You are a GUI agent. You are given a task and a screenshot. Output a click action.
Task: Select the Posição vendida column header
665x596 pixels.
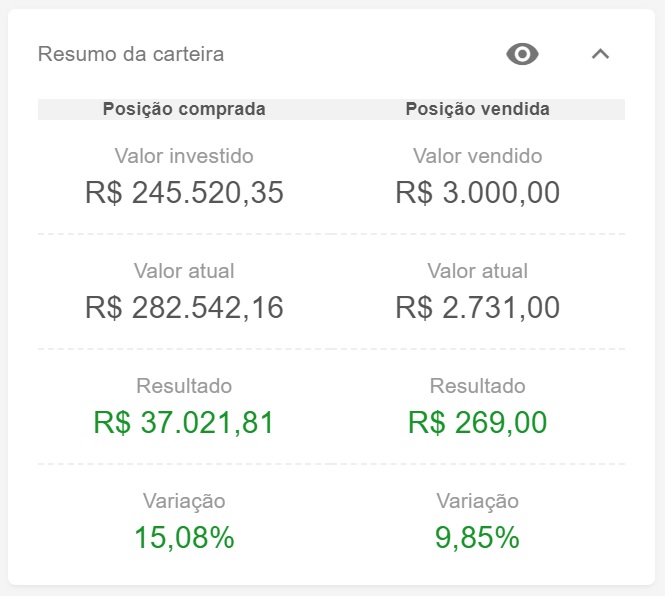click(477, 109)
